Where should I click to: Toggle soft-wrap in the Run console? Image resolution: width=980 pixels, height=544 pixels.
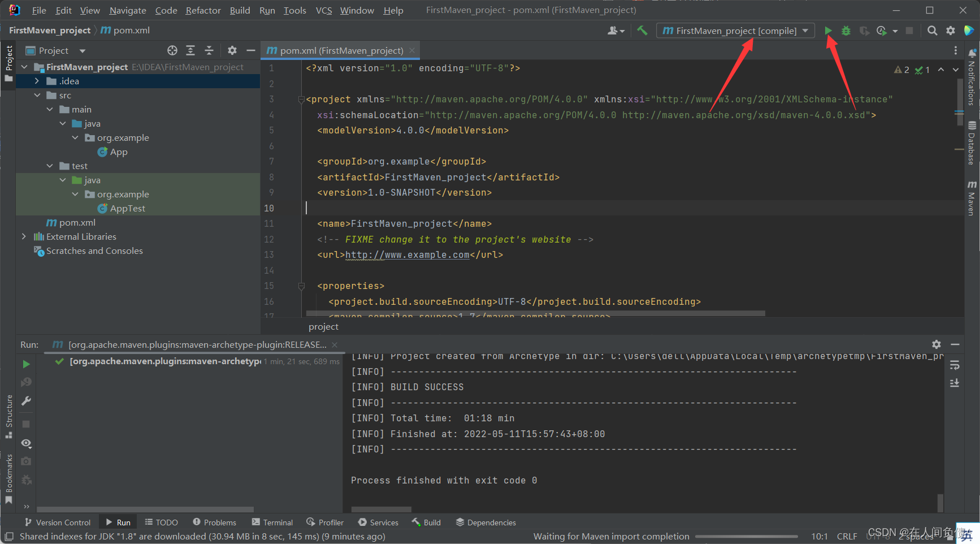click(x=955, y=365)
